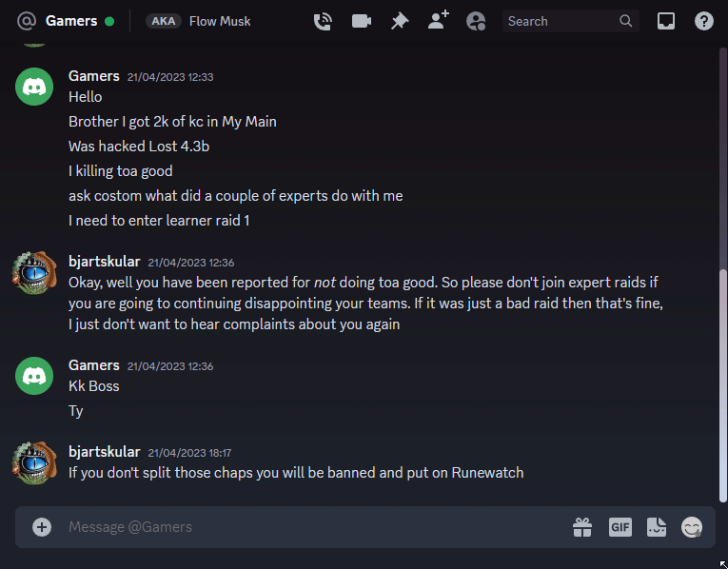Open the Discord inbox
The image size is (728, 569).
pos(666,21)
